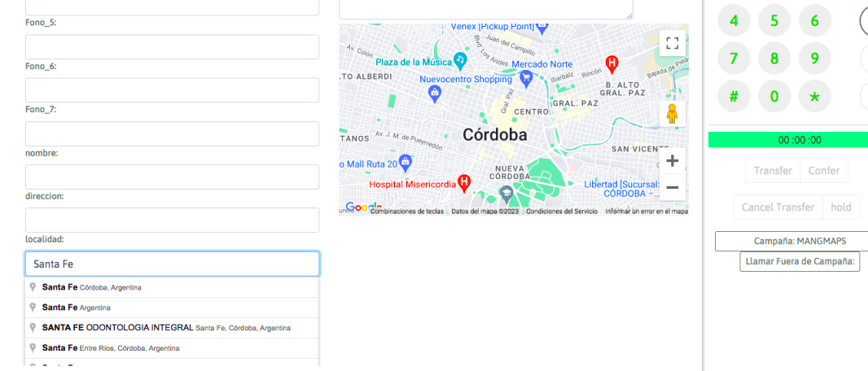Click Cancel Transfer button
Viewport: 868px width, 371px height.
(778, 207)
